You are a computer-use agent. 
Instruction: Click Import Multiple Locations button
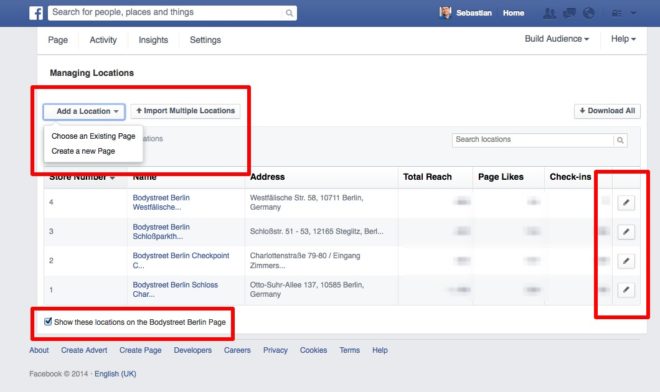point(186,111)
